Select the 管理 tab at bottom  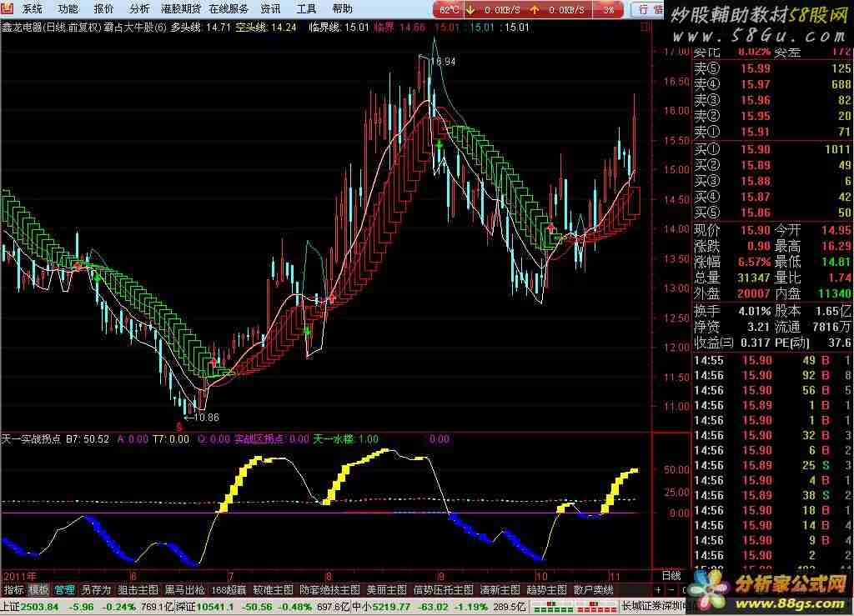64,590
